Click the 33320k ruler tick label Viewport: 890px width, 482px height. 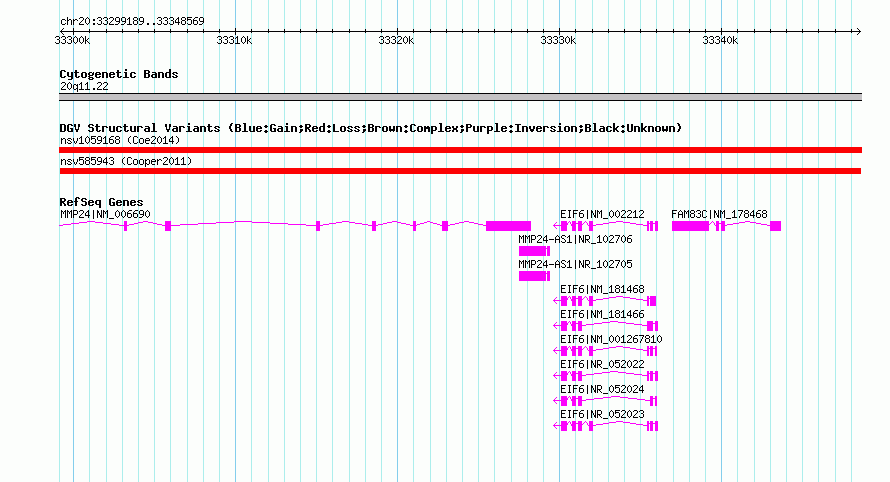click(396, 40)
